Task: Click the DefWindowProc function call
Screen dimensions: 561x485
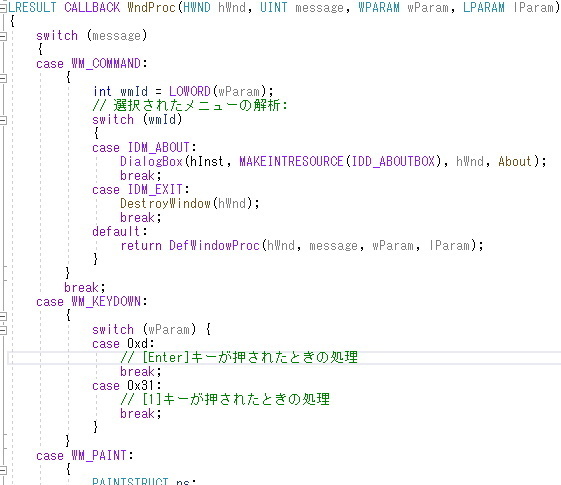Action: tap(214, 246)
